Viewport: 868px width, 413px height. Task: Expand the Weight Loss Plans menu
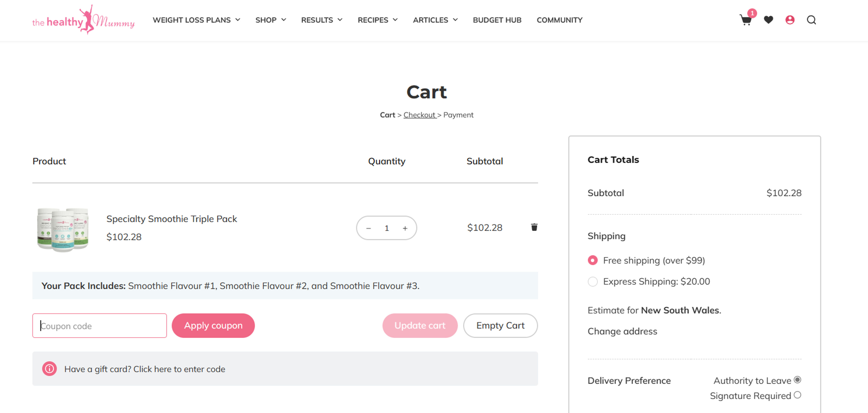coord(196,20)
